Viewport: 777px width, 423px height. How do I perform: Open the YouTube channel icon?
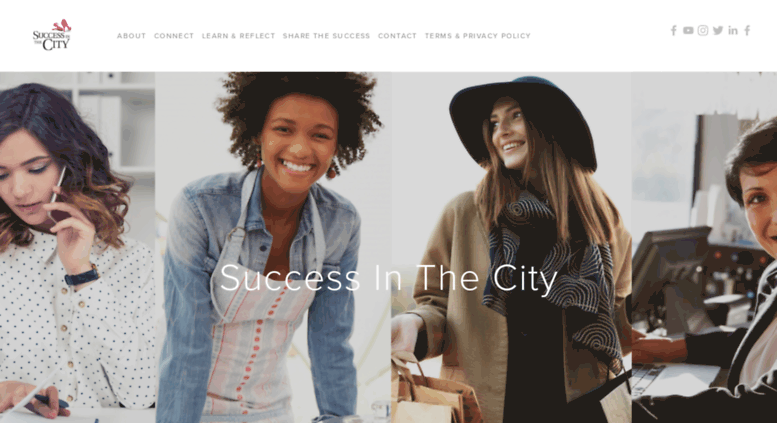[x=688, y=31]
